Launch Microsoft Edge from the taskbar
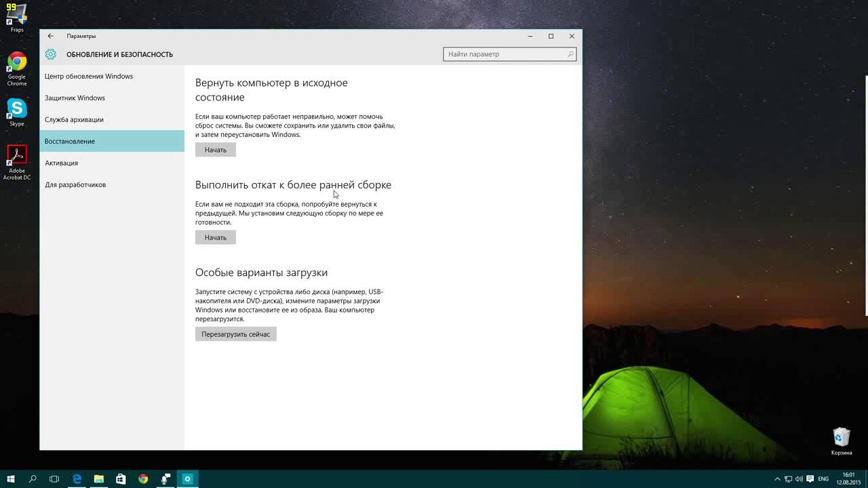 77,479
